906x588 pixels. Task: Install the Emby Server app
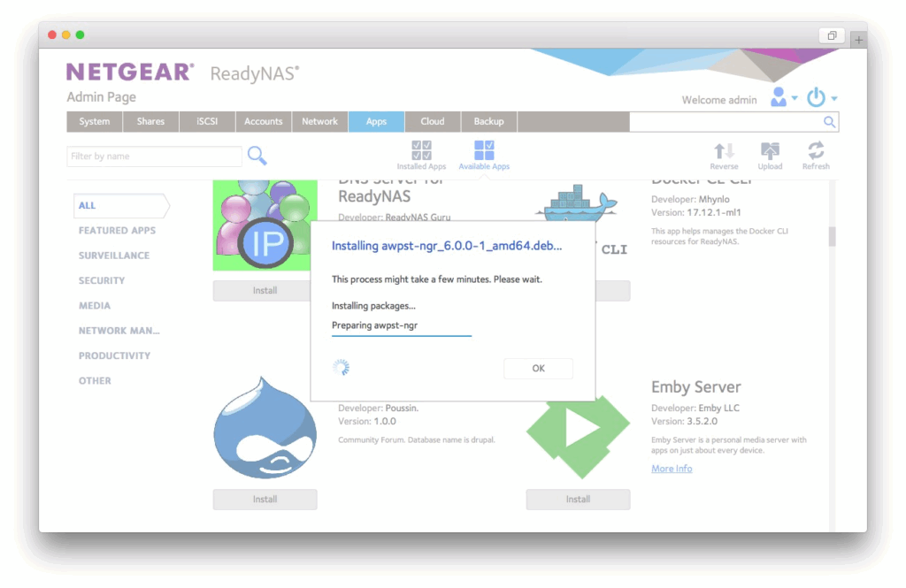click(578, 500)
